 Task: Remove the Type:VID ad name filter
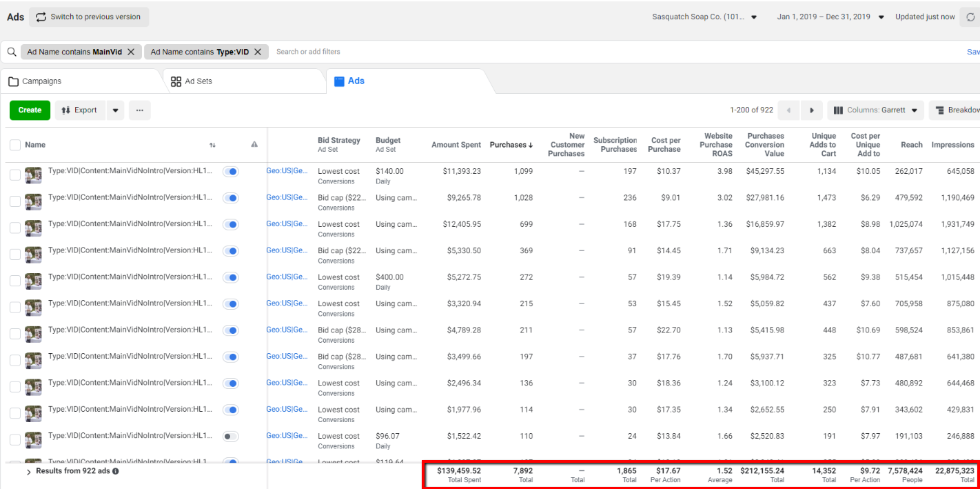click(258, 52)
